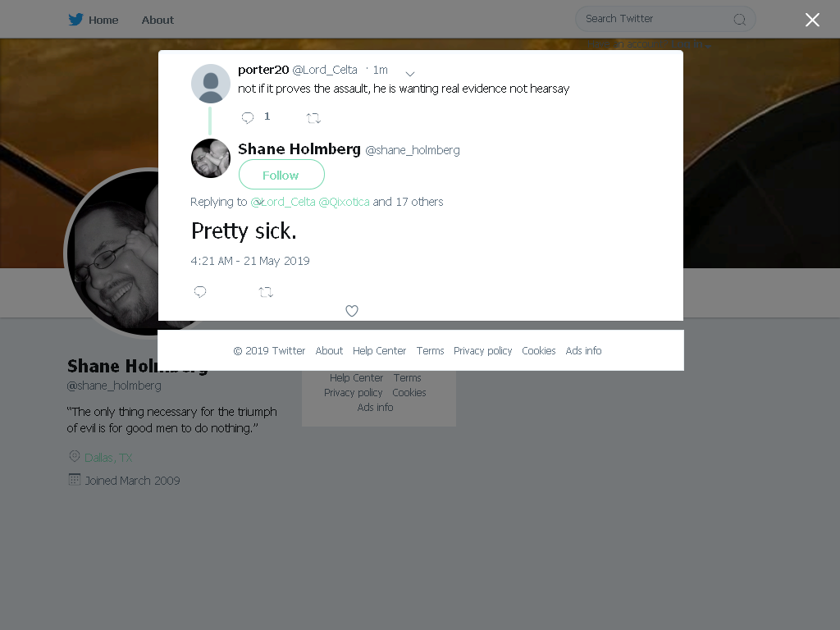840x630 pixels.
Task: Open @Qixotica mention link
Action: tap(344, 202)
